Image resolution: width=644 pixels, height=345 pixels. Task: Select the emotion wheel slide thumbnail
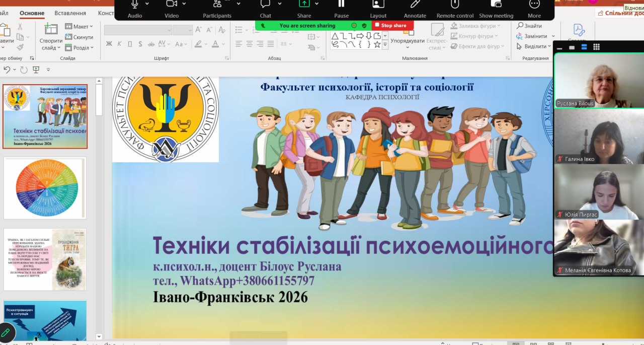pyautogui.click(x=45, y=188)
